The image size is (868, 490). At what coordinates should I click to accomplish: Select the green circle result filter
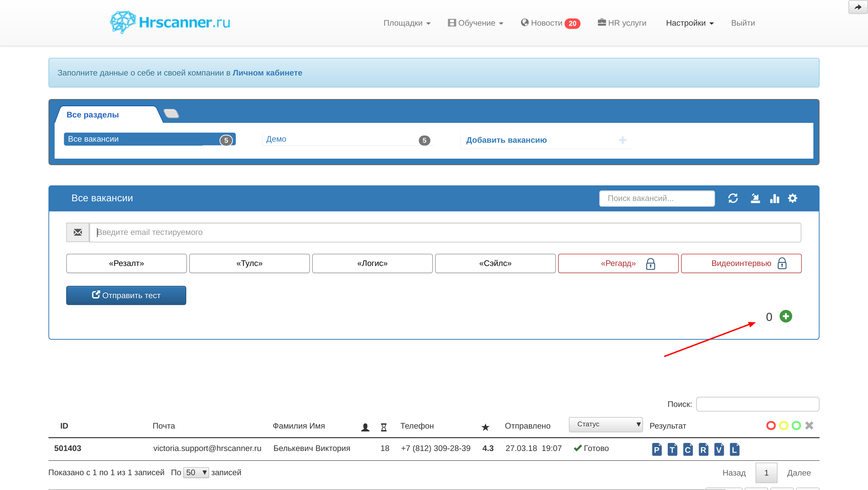click(x=796, y=426)
